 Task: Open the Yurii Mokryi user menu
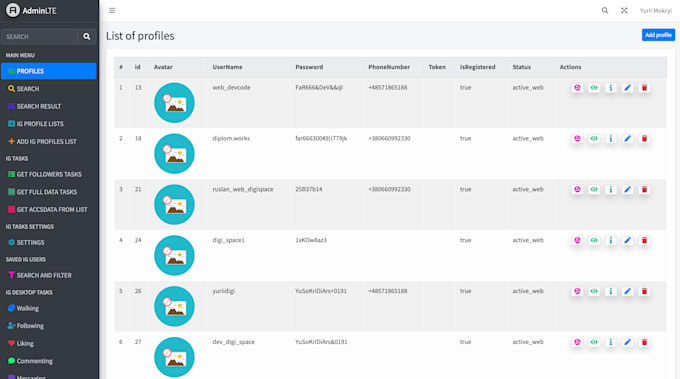tap(655, 10)
